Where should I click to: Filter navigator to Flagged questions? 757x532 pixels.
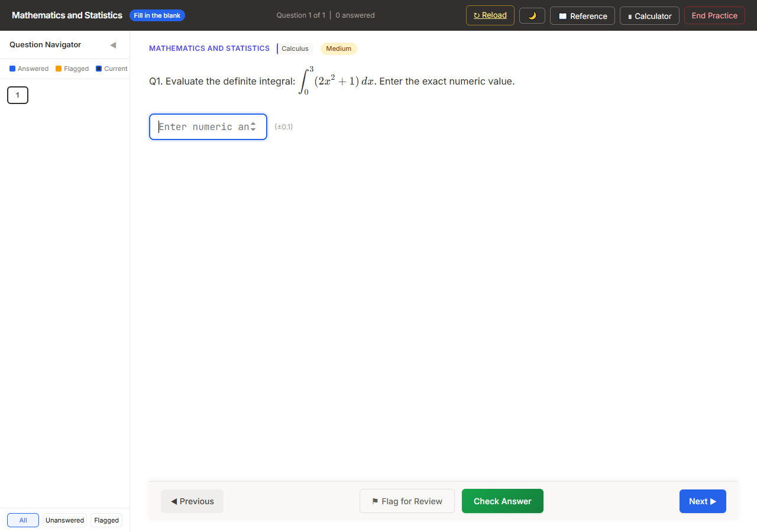[x=106, y=520]
